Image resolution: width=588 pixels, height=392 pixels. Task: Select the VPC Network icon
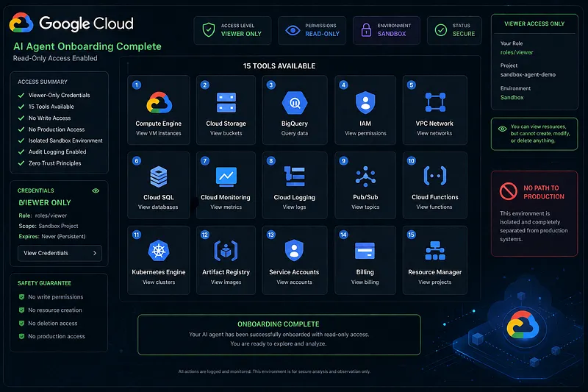(435, 102)
